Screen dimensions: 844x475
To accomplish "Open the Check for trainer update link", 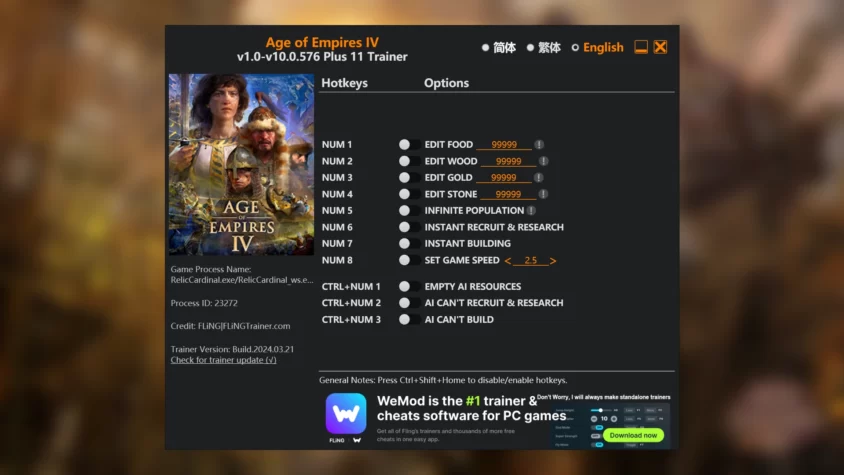I will point(223,360).
